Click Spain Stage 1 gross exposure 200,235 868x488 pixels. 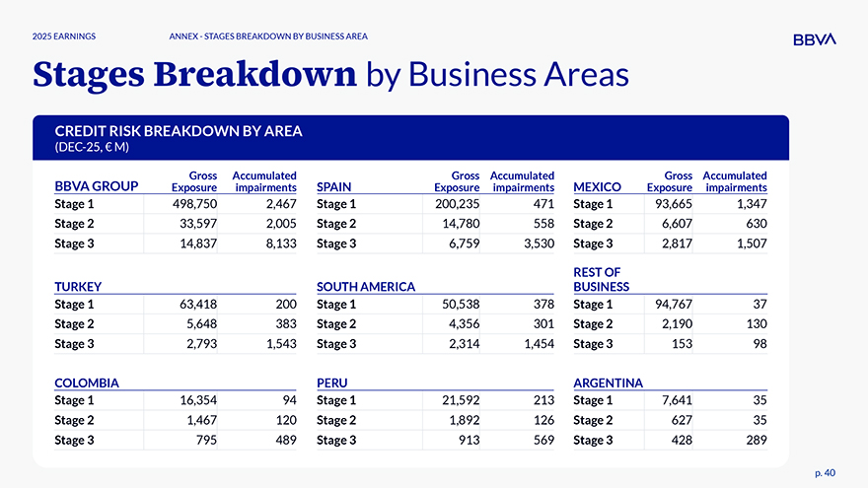pyautogui.click(x=458, y=204)
